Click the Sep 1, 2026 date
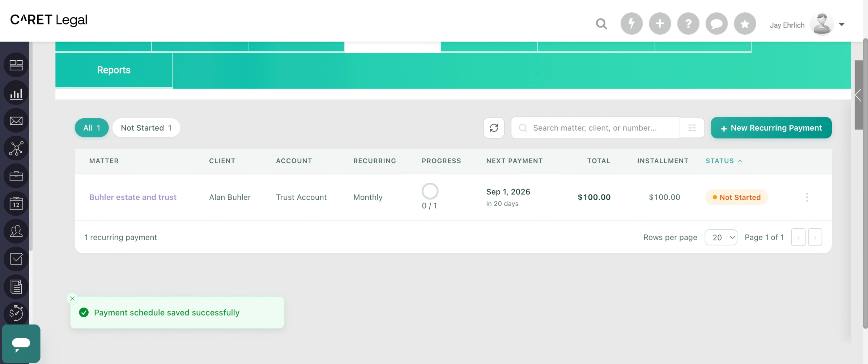The height and width of the screenshot is (364, 868). (x=508, y=192)
